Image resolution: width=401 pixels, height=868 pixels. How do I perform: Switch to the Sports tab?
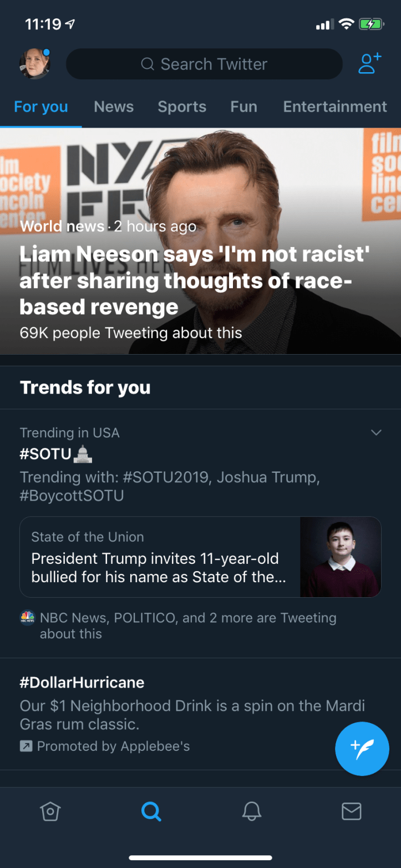tap(182, 107)
